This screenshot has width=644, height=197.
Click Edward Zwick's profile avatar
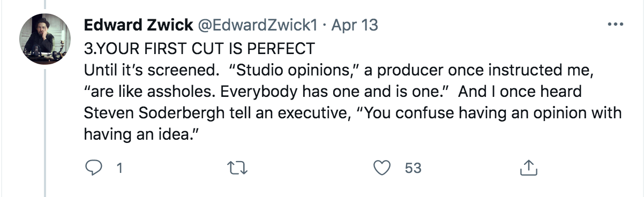(x=45, y=39)
